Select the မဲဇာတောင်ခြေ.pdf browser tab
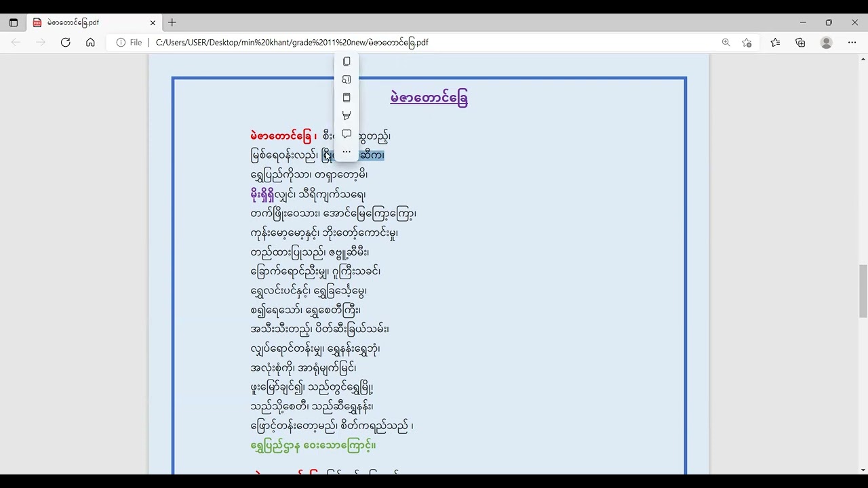Screen dimensions: 868x488 [x=95, y=22]
